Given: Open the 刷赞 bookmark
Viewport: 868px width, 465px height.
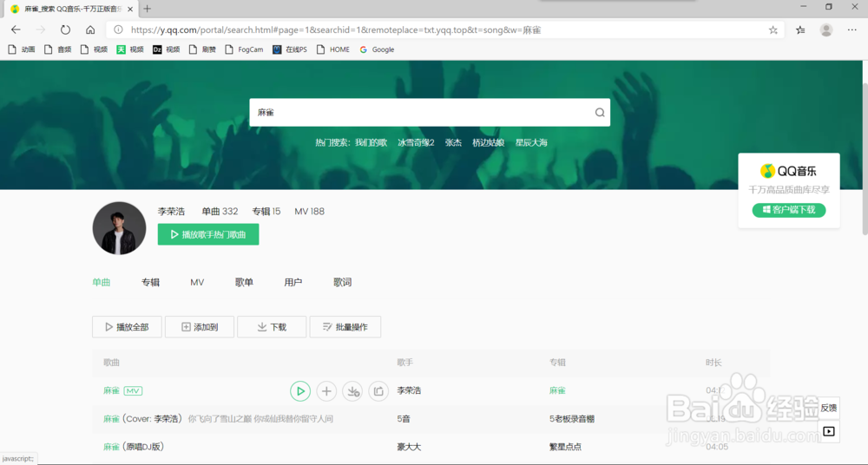Looking at the screenshot, I should pos(202,49).
